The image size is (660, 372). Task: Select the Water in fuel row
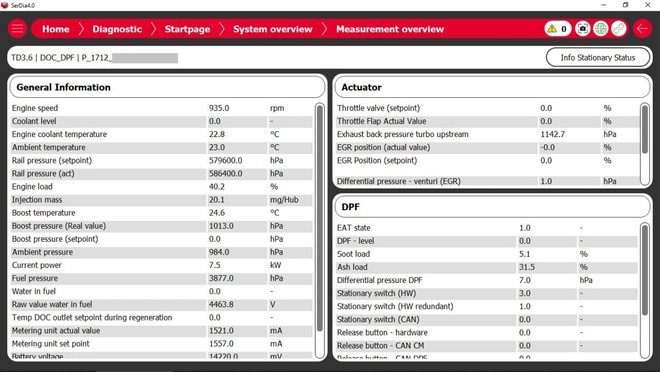pos(162,291)
